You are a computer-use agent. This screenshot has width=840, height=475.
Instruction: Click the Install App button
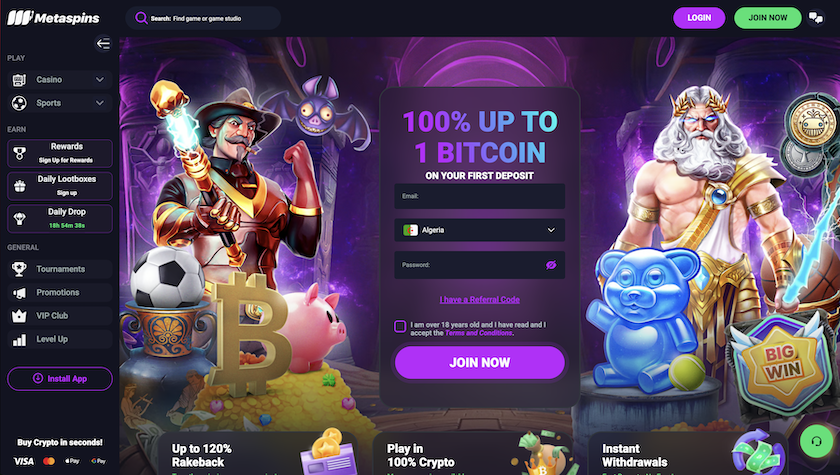tap(60, 379)
